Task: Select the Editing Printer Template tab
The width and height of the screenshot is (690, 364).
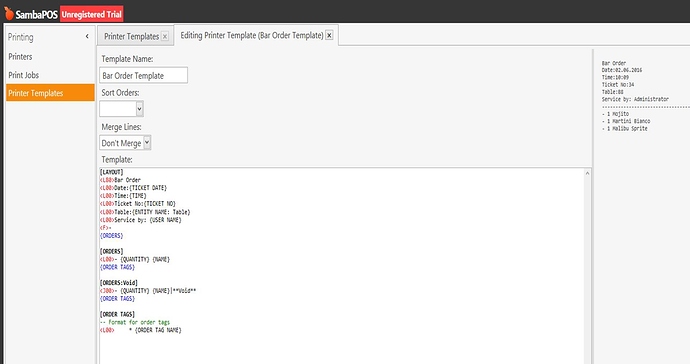Action: [252, 35]
